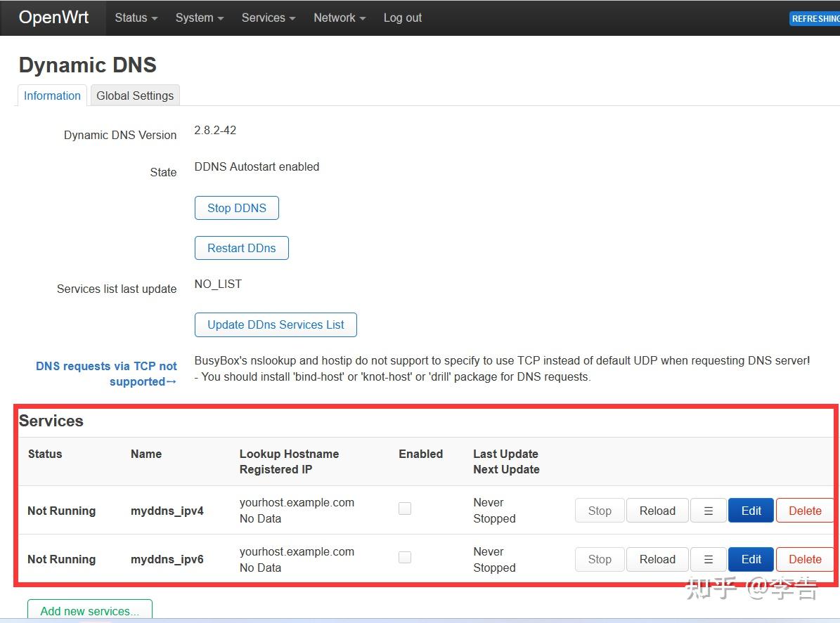Click the Stop DDNS button
The height and width of the screenshot is (623, 840).
pyautogui.click(x=236, y=208)
